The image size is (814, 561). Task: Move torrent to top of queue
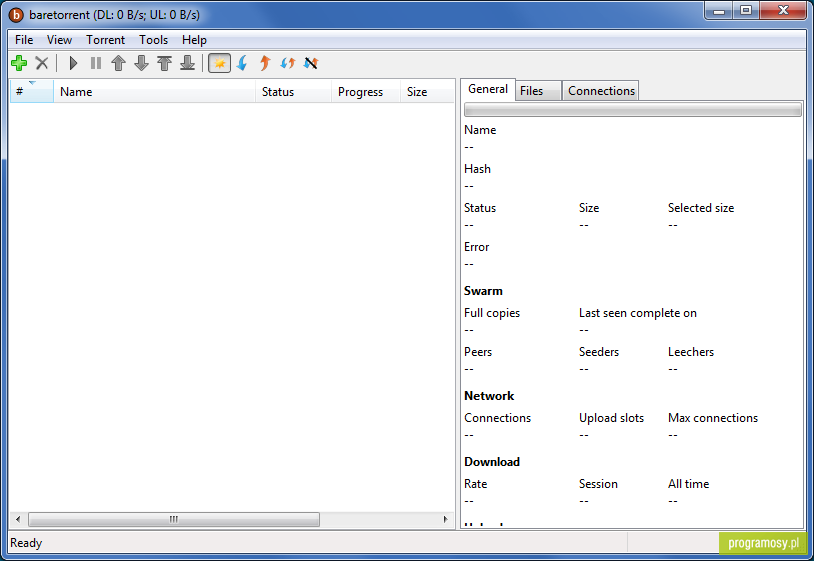[165, 63]
